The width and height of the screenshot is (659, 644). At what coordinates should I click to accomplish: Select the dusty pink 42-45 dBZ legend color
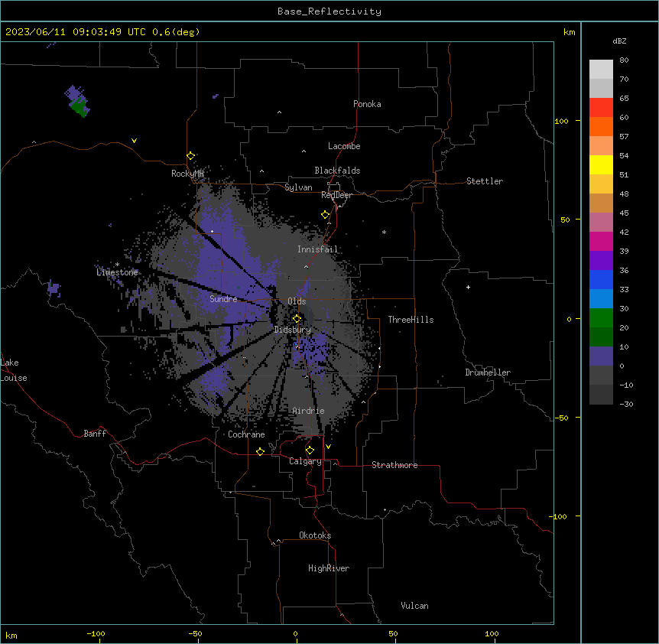[x=601, y=222]
